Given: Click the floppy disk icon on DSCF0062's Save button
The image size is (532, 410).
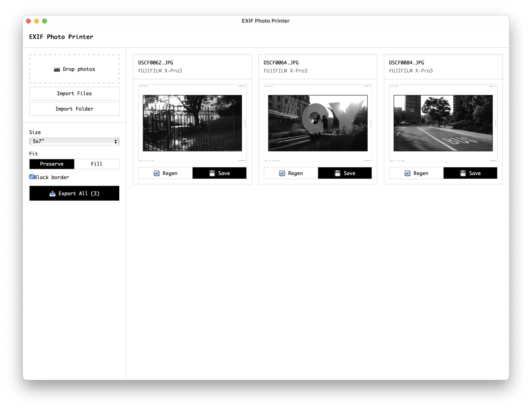Looking at the screenshot, I should 212,173.
